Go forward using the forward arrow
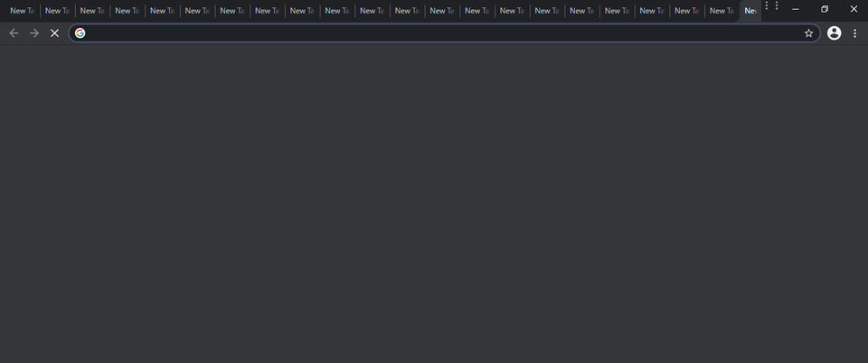Screen dimensions: 868x363 pyautogui.click(x=34, y=33)
